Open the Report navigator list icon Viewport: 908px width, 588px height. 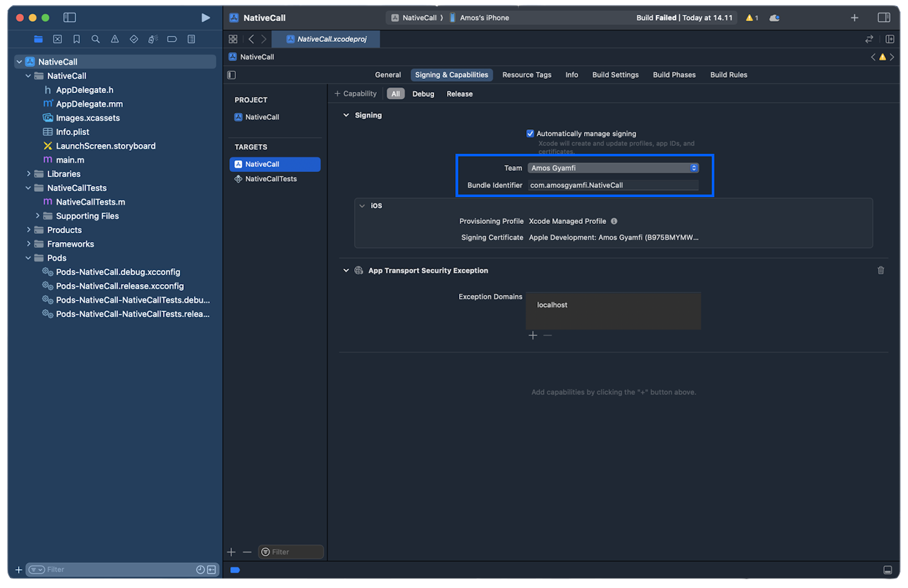(191, 39)
